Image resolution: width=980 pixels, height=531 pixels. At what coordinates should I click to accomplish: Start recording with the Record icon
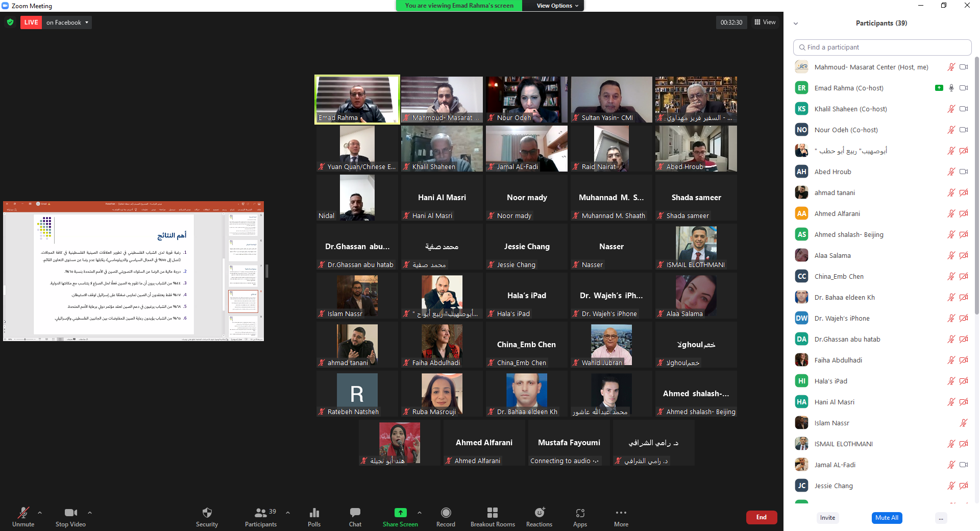(446, 513)
